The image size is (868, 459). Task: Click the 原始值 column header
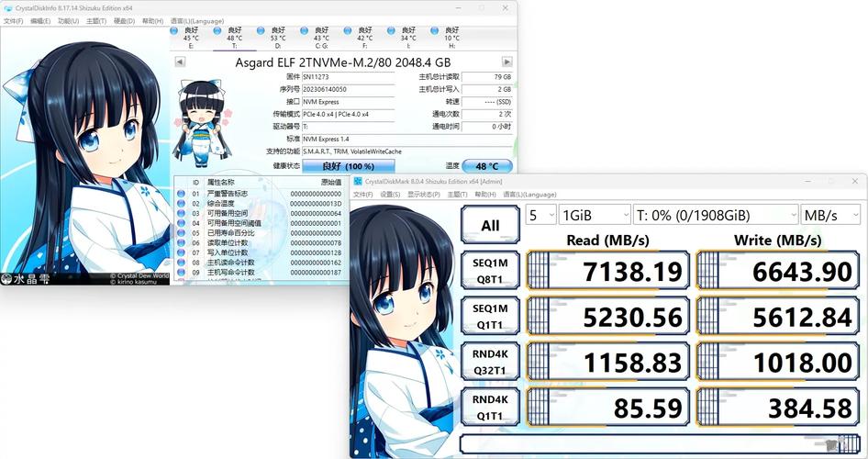pos(331,182)
